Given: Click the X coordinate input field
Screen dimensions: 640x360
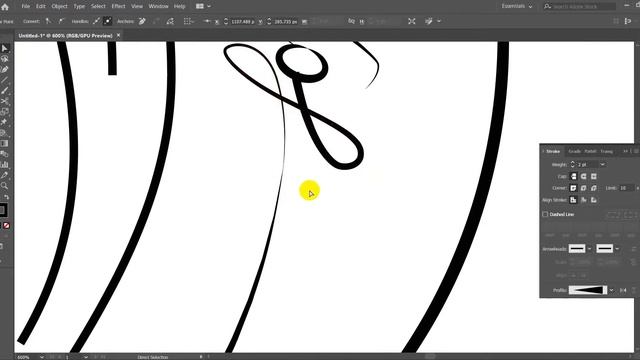Looking at the screenshot, I should coord(242,21).
